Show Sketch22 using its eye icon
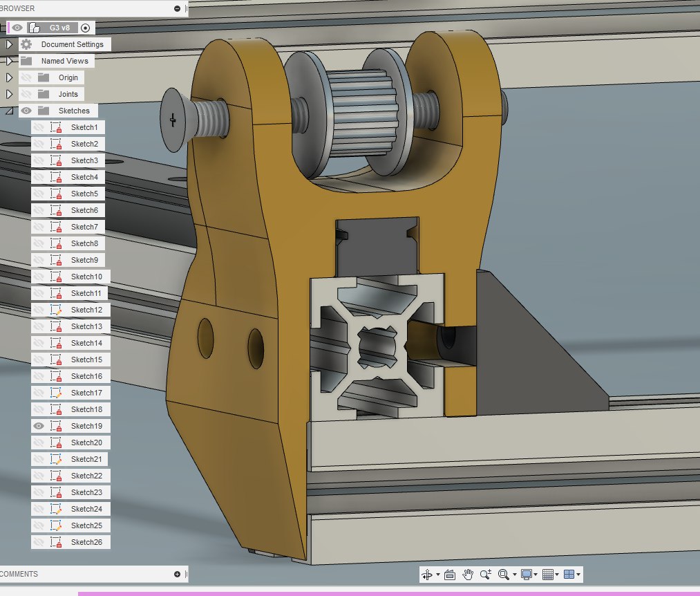 click(x=39, y=476)
